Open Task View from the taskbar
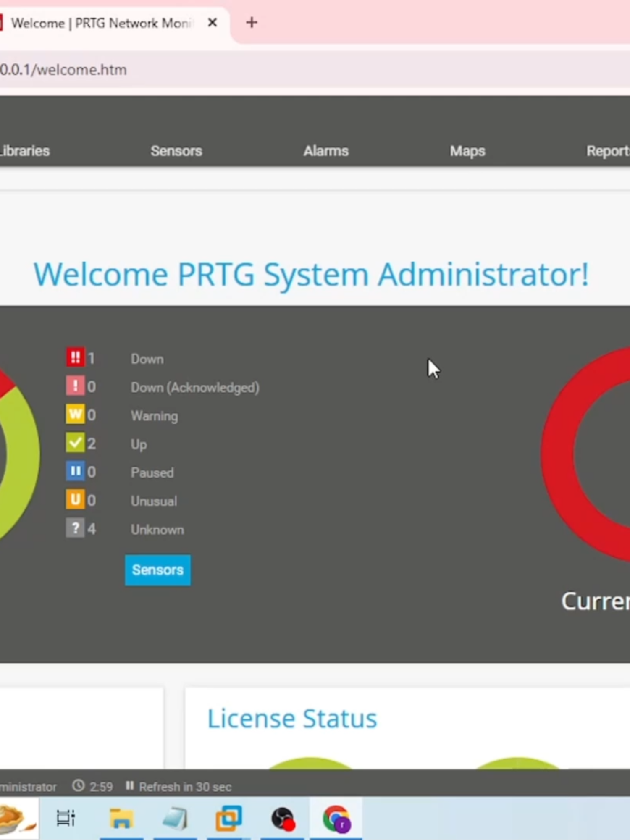Screen dimensions: 630x840 (x=66, y=818)
